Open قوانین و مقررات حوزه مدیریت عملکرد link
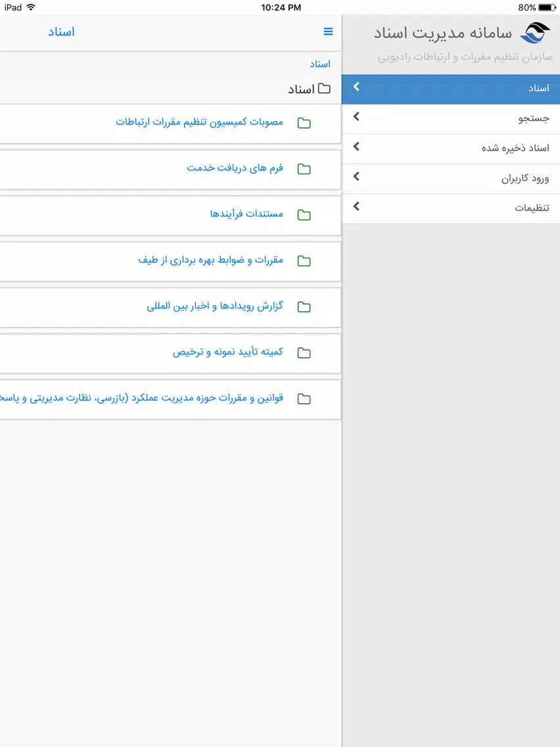Viewport: 560px width, 747px height. point(142,398)
